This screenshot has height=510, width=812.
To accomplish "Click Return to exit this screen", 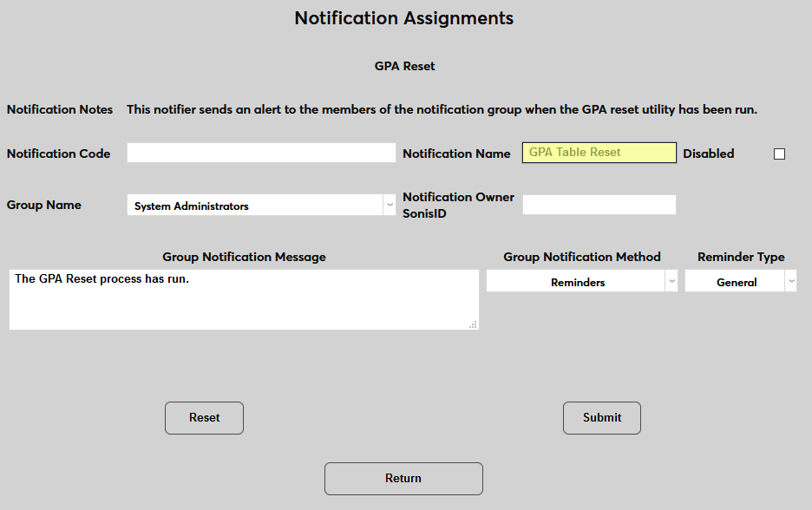I will pos(403,478).
